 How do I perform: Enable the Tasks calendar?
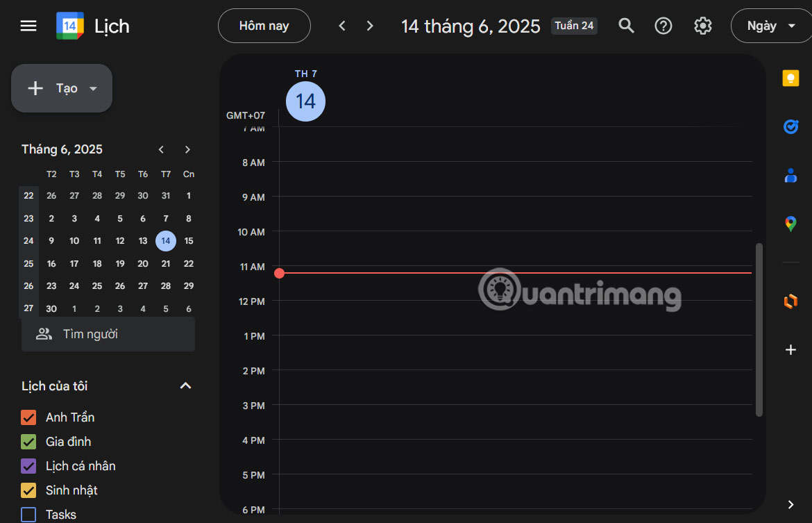pyautogui.click(x=28, y=514)
